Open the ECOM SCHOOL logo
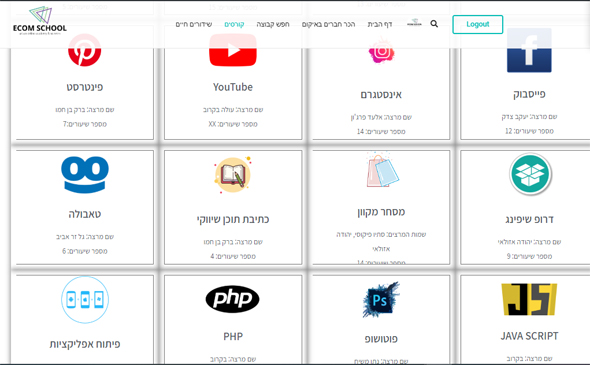The image size is (590, 365). coord(40,21)
